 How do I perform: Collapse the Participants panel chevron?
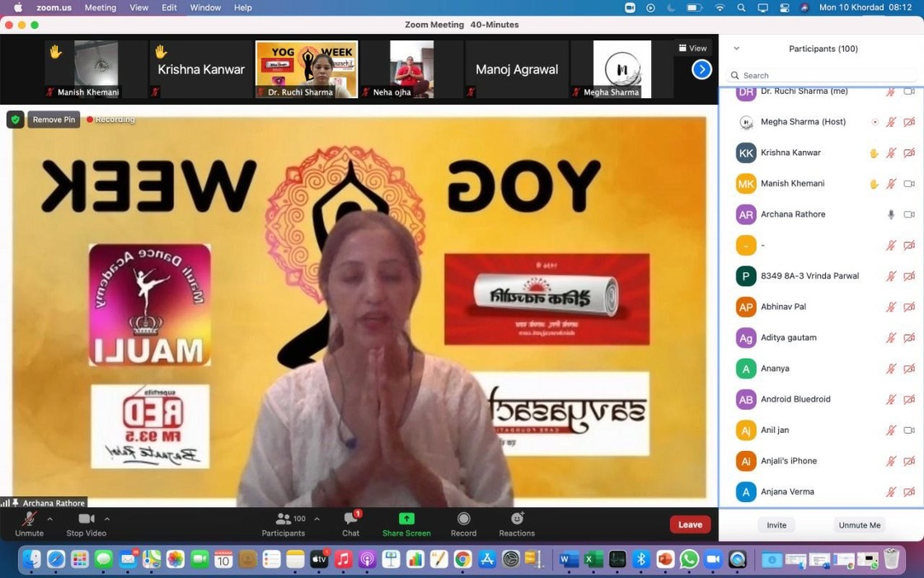[737, 49]
